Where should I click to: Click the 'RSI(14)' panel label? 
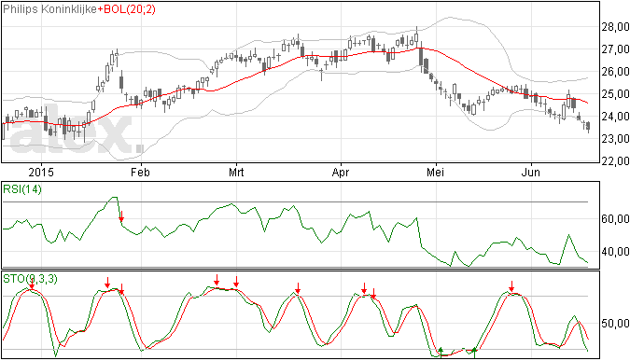tap(22, 189)
